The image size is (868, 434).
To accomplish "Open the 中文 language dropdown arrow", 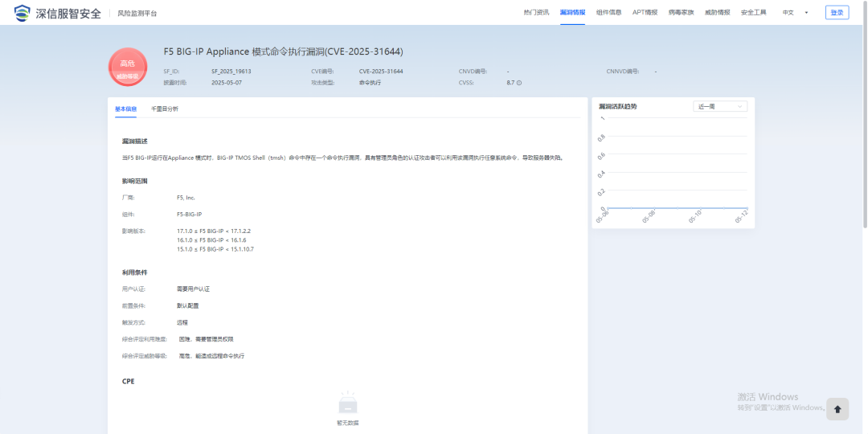I will (806, 13).
